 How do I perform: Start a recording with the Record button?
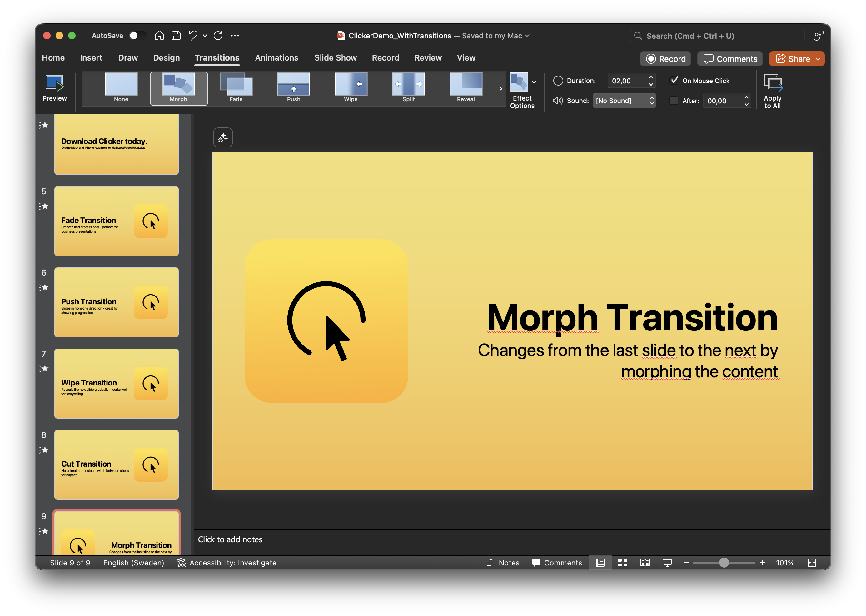(x=665, y=58)
